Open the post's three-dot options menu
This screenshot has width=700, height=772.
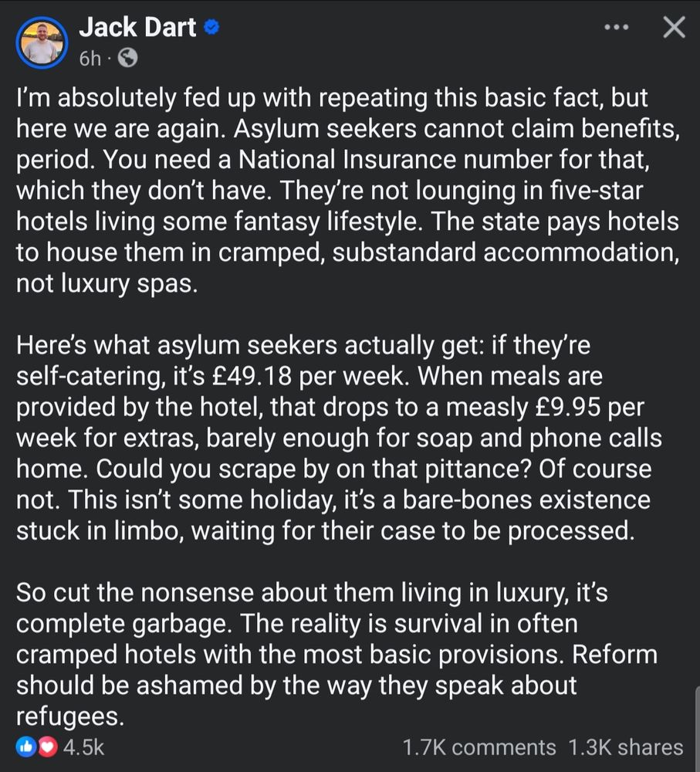(x=617, y=27)
